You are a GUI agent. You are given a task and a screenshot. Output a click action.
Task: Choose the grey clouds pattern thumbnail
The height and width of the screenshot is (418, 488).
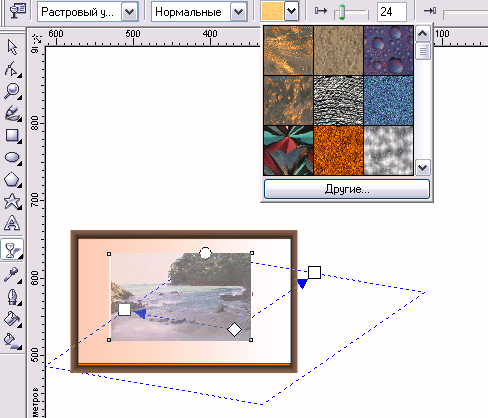tap(388, 150)
